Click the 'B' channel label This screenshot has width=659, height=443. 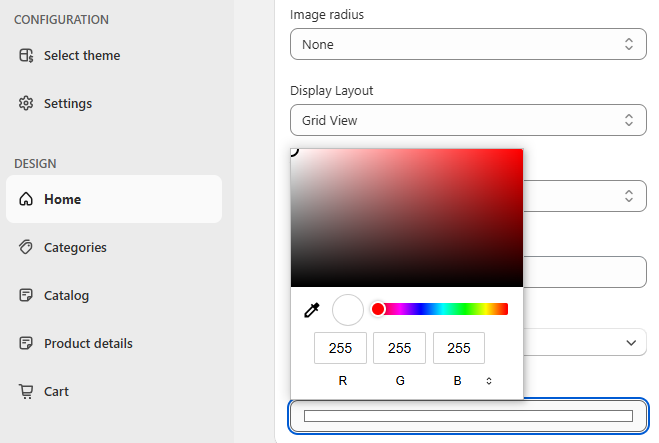pos(457,381)
